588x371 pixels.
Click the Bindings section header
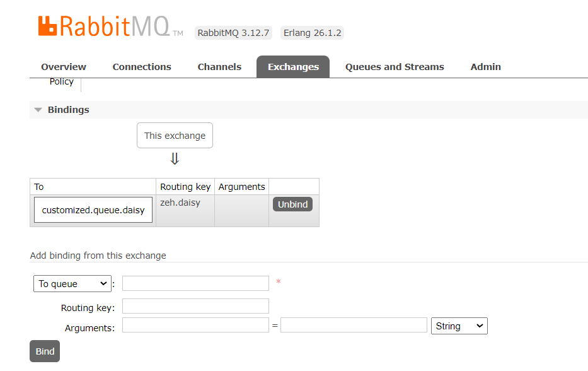point(69,110)
